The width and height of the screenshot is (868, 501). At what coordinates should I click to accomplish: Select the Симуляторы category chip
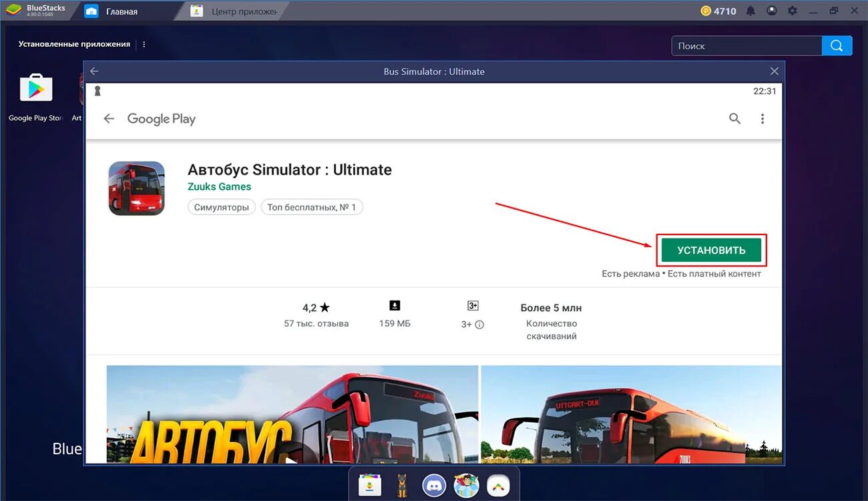pos(222,207)
